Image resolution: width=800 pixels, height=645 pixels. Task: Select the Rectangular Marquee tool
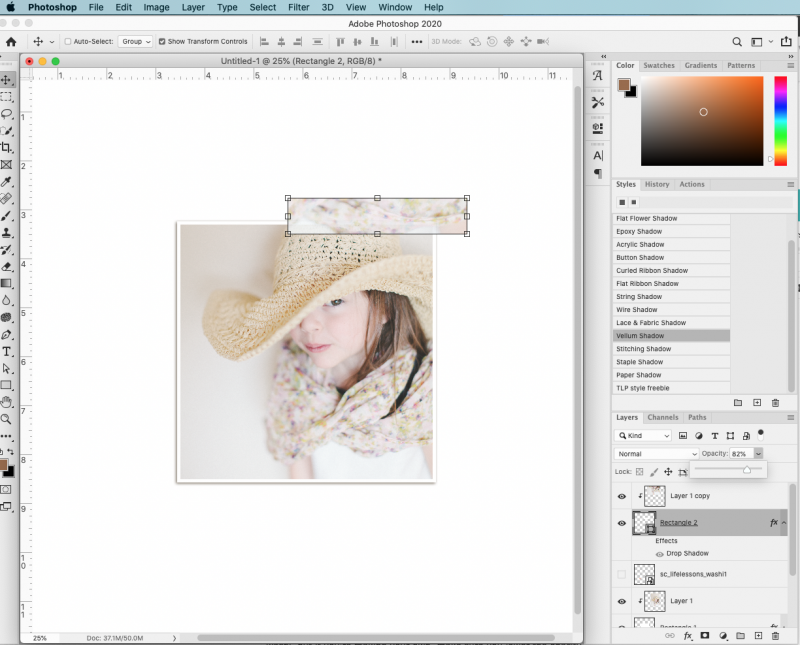click(x=7, y=96)
